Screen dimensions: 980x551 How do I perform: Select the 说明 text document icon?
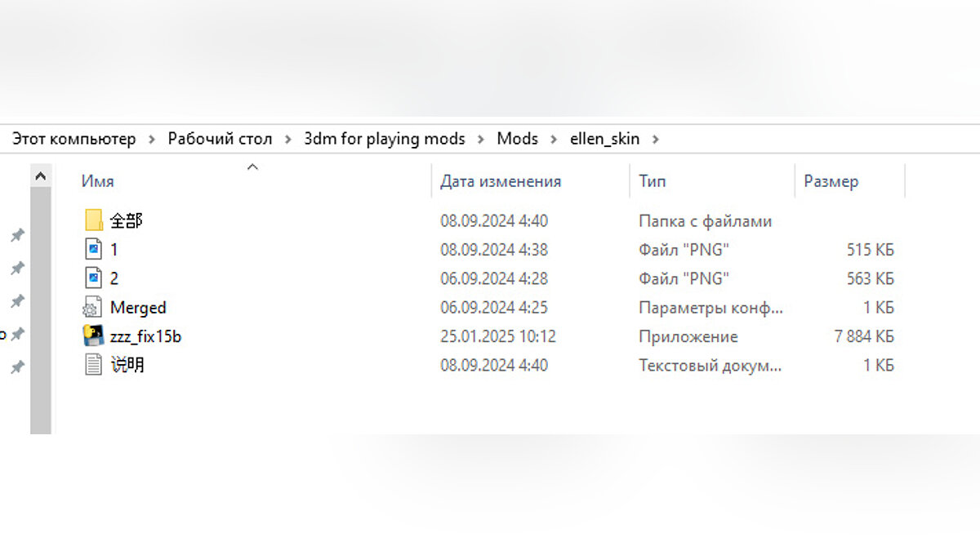point(94,365)
